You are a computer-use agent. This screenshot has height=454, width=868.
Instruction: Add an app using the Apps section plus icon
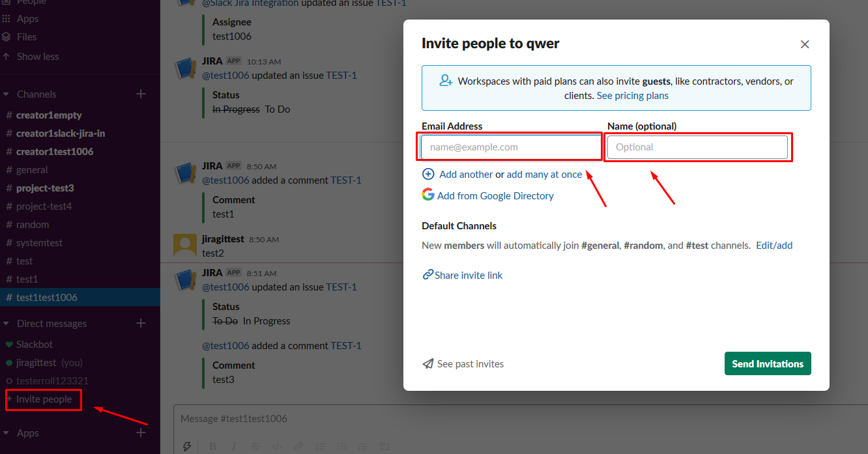point(141,433)
